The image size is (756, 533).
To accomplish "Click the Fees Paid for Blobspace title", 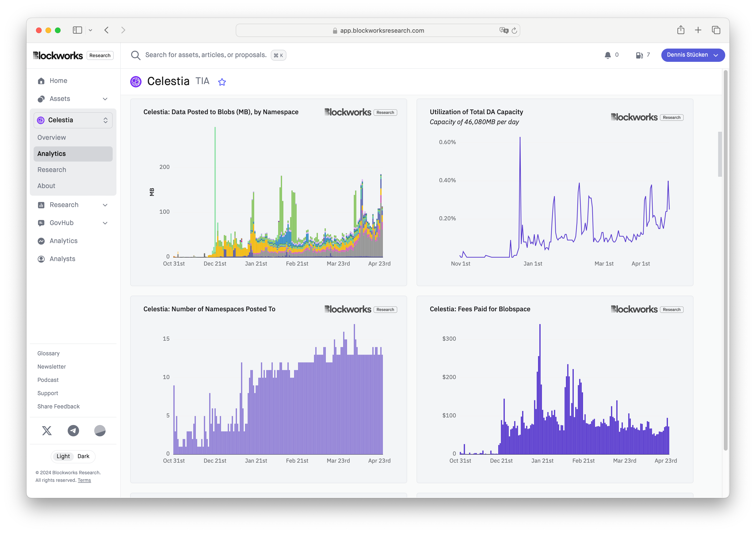I will [x=480, y=309].
